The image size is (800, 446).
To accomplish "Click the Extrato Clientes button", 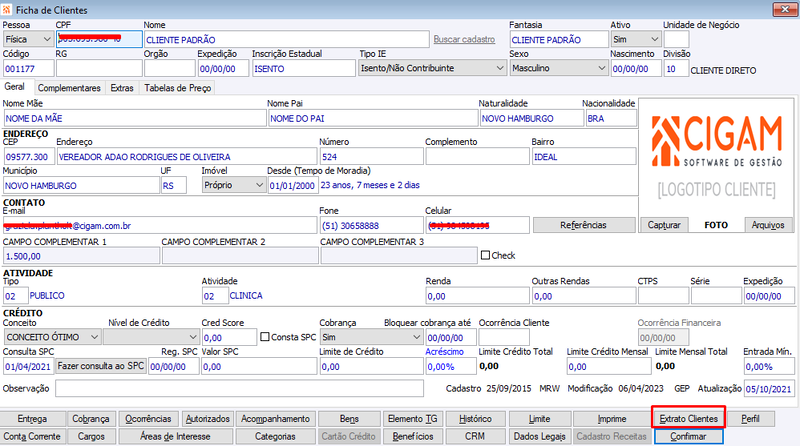I will coord(688,418).
